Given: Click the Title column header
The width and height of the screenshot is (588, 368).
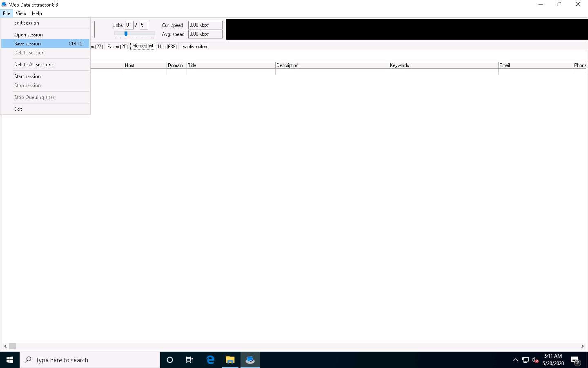Looking at the screenshot, I should (x=231, y=65).
